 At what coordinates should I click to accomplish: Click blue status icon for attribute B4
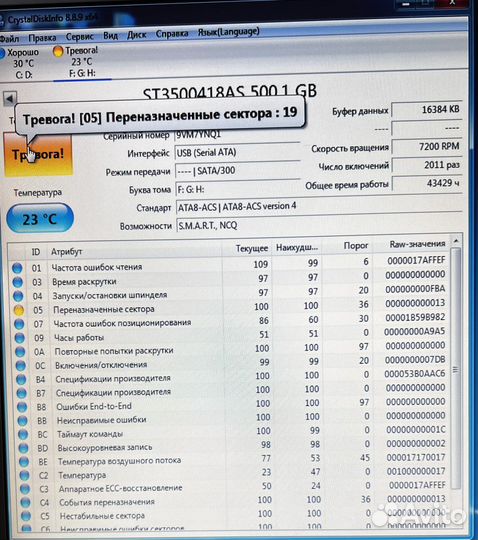pyautogui.click(x=21, y=380)
